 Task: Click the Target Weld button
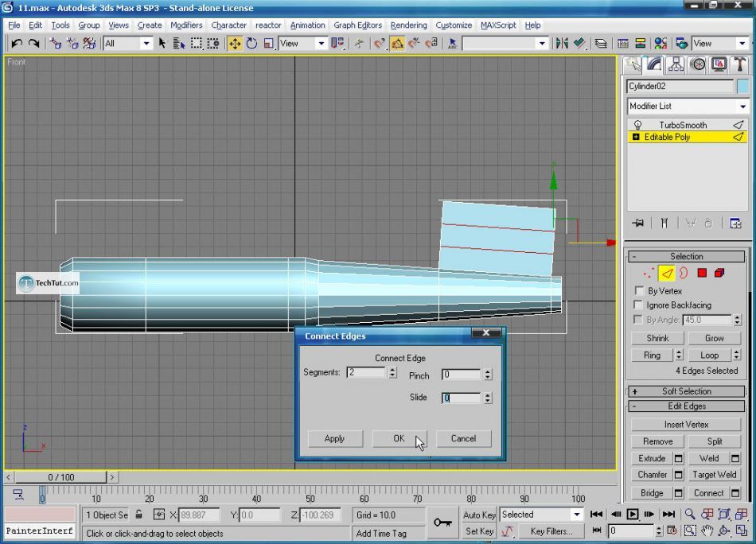click(x=715, y=475)
